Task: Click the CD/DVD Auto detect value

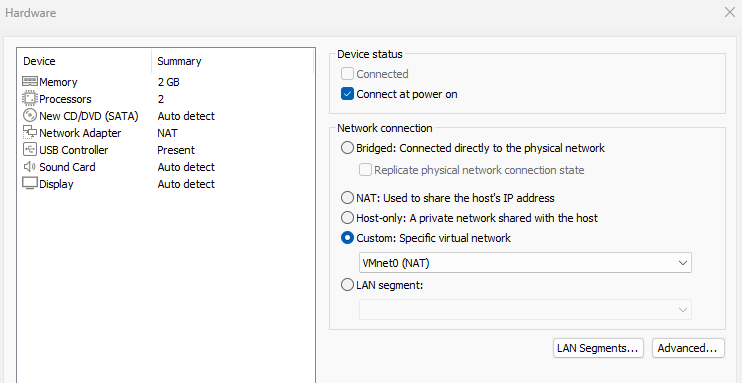Action: (x=186, y=116)
